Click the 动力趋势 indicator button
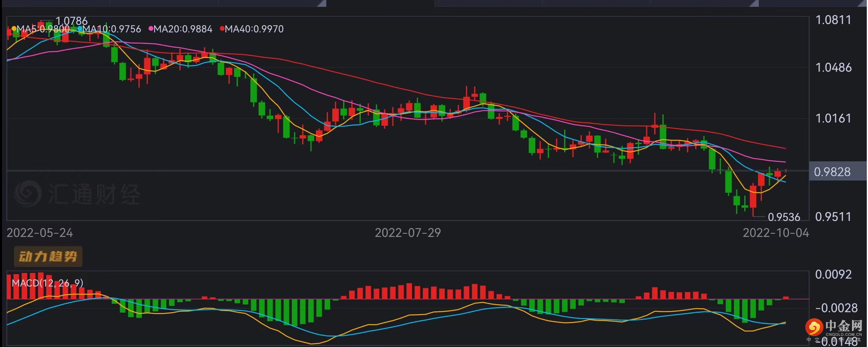The image size is (868, 347). [x=48, y=257]
